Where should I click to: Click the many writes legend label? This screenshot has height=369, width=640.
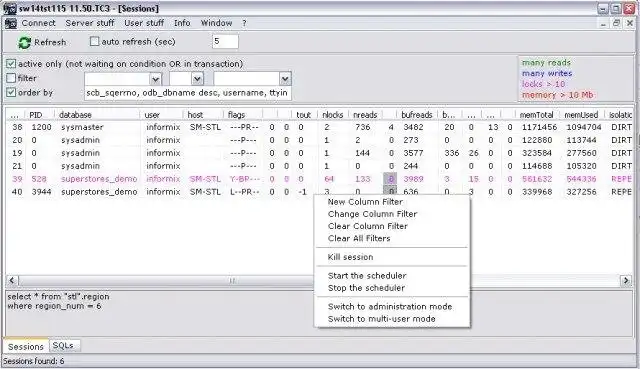(x=547, y=73)
